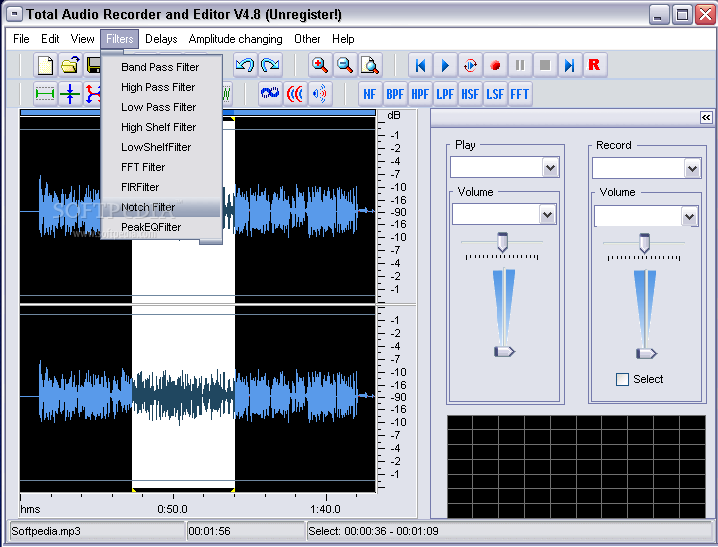Click the Play vertical volume slider handle
The width and height of the screenshot is (718, 547).
pyautogui.click(x=504, y=352)
